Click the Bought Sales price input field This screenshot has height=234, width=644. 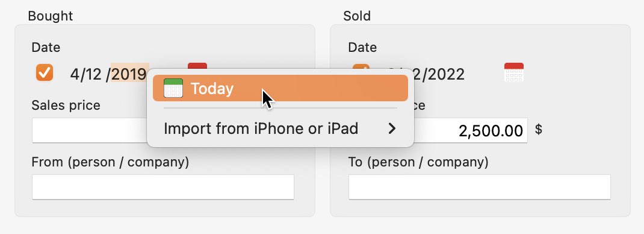[90, 130]
